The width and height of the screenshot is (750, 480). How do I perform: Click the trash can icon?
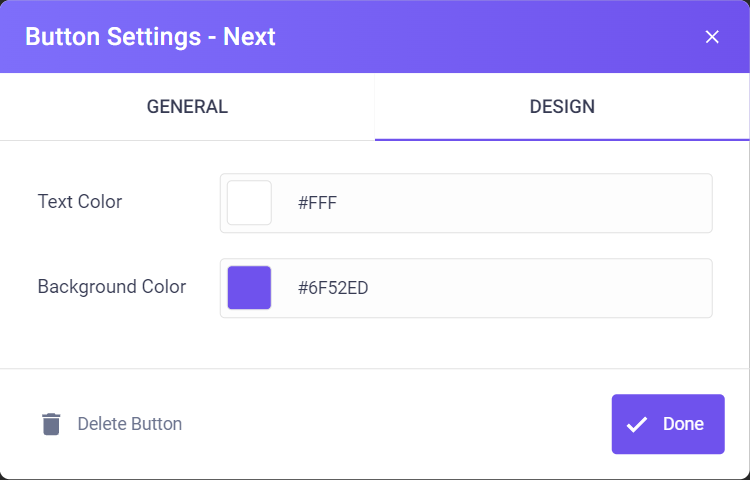point(51,424)
